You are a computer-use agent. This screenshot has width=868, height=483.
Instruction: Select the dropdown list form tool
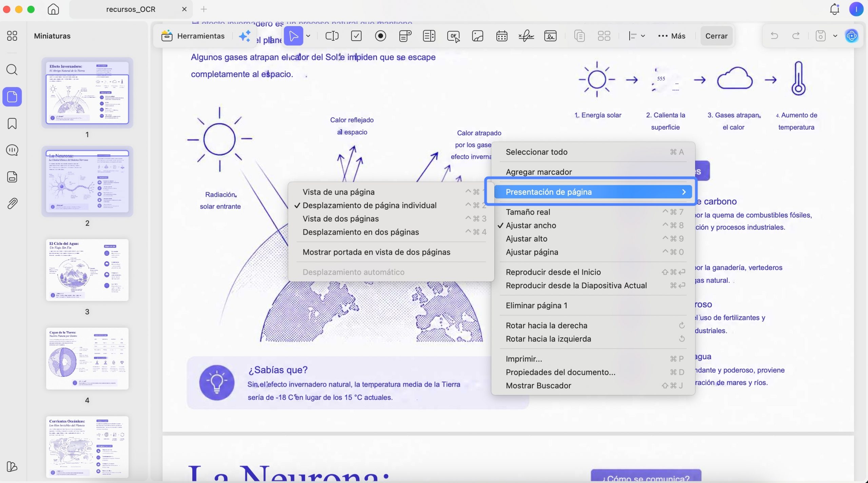(405, 36)
